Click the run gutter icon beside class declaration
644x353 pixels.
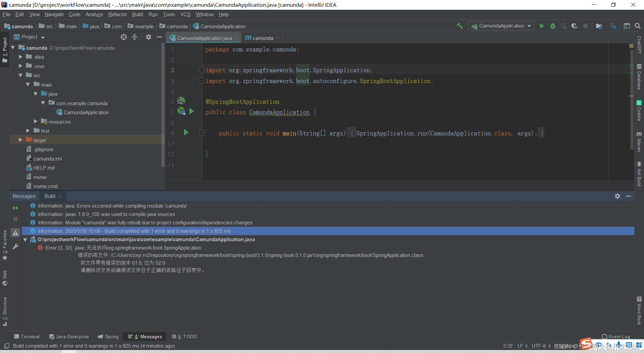[192, 111]
